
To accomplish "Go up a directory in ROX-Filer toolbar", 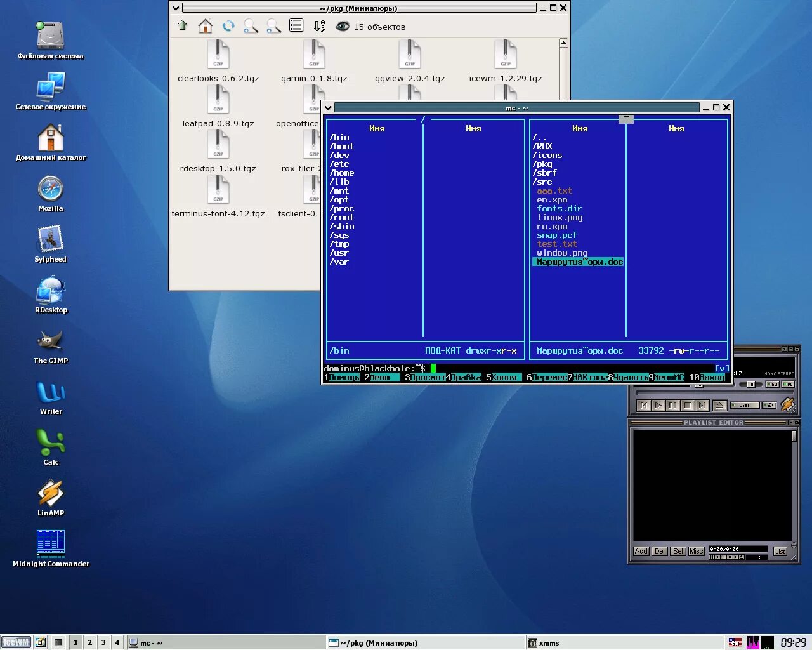I will tap(183, 25).
